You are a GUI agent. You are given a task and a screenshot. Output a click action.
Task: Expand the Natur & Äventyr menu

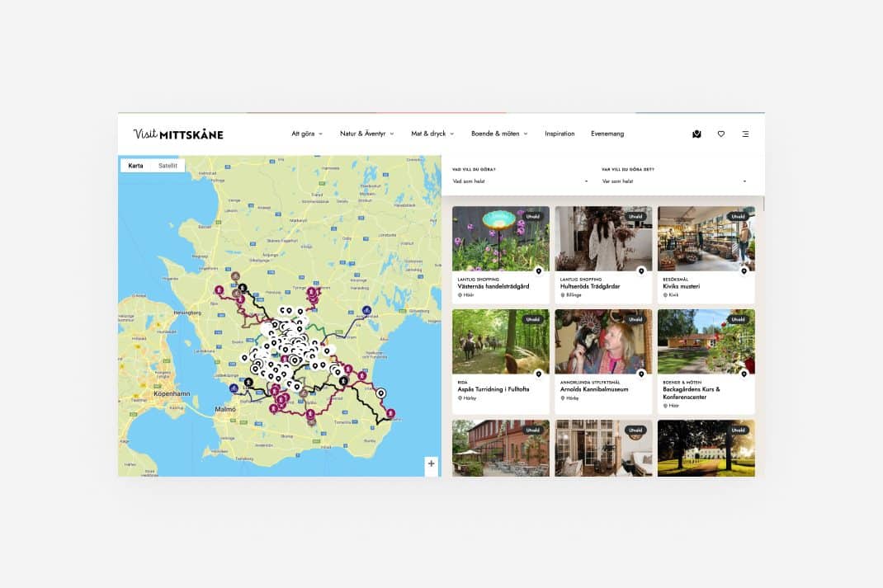point(366,134)
